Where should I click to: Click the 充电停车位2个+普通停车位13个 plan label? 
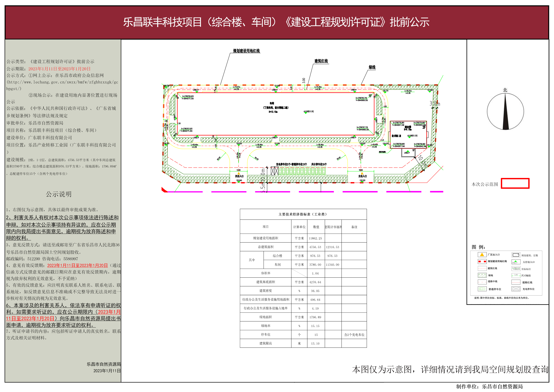click(x=292, y=164)
